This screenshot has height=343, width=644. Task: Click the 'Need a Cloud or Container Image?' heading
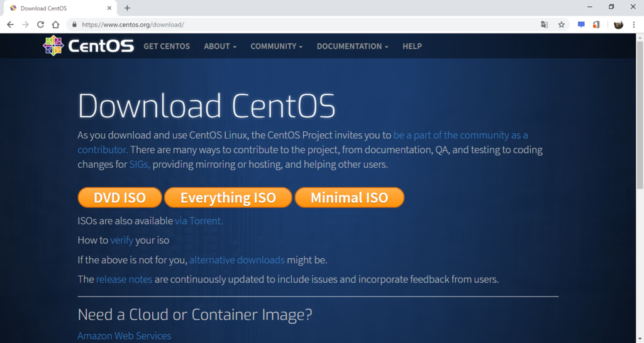point(195,315)
